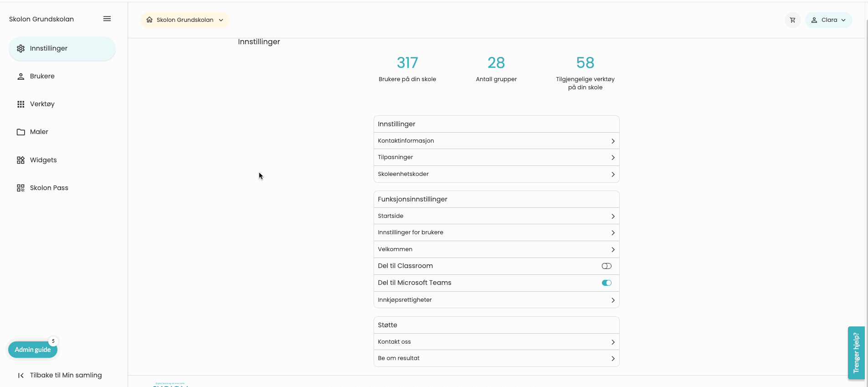Click the 58 tilgjengelige verktøy number

coord(585,62)
